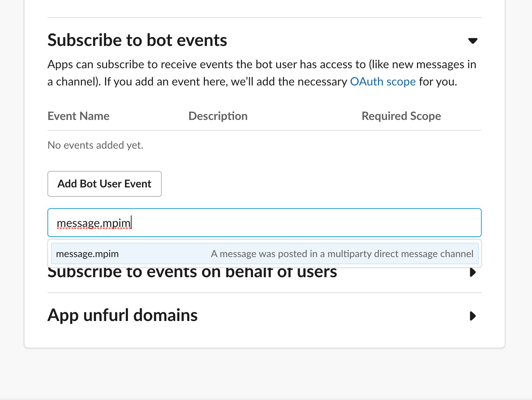This screenshot has height=400, width=532.
Task: Click the typed message.mpim text in search box
Action: coord(93,223)
